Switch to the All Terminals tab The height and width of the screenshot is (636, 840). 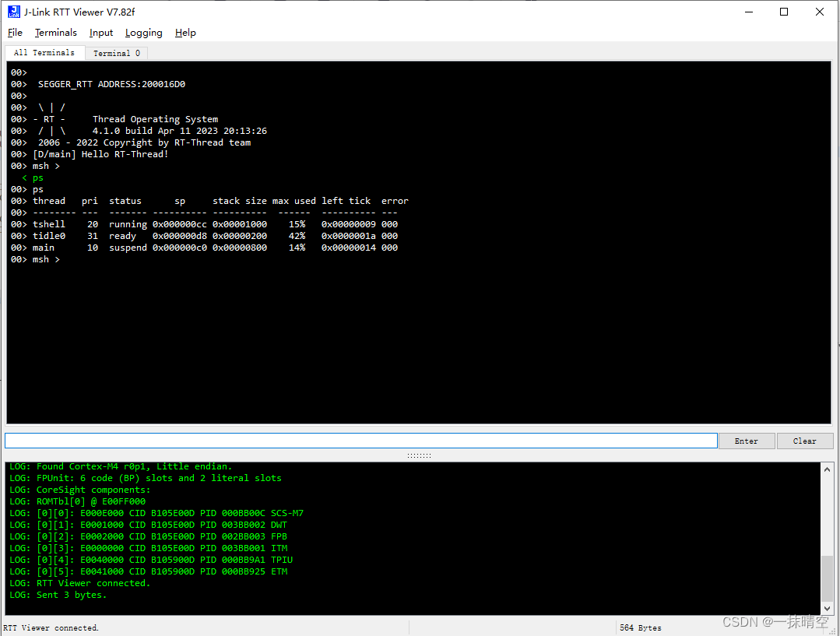coord(44,52)
